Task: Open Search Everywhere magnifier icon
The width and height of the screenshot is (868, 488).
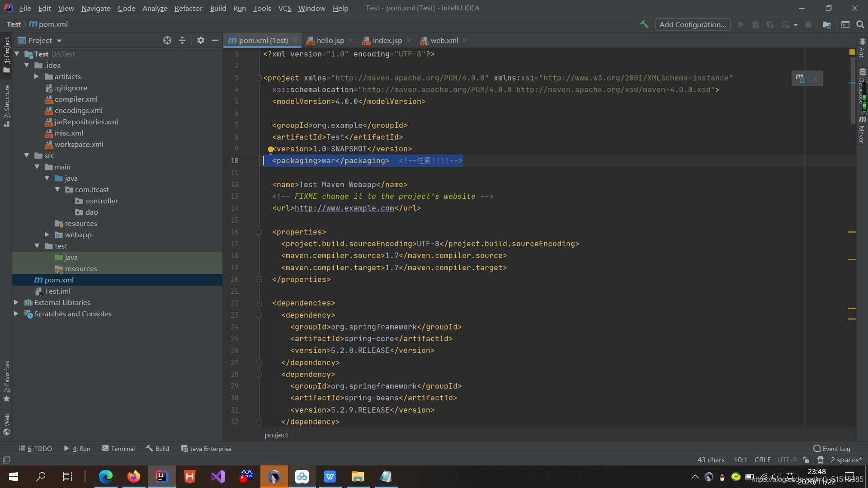Action: point(860,24)
